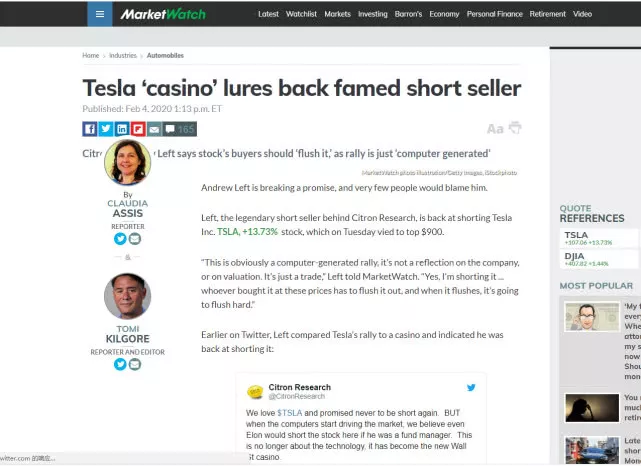Share article on Twitter
The height and width of the screenshot is (466, 641).
[x=105, y=129]
